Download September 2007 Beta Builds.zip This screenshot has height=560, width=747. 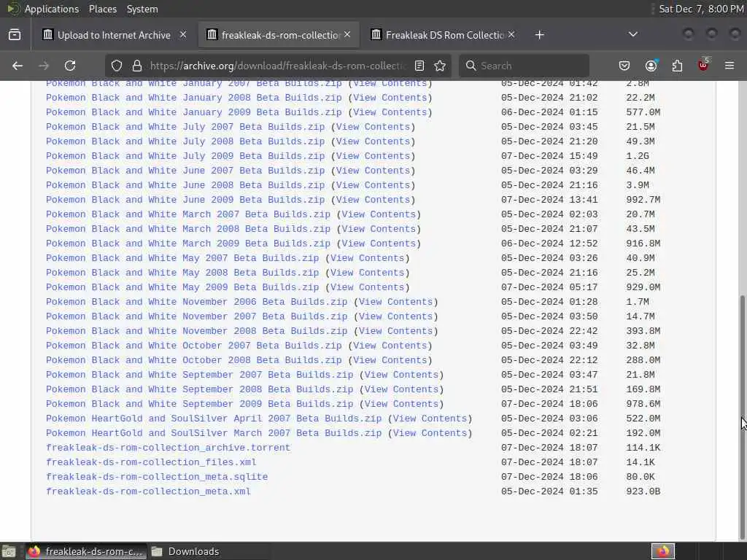pyautogui.click(x=200, y=375)
